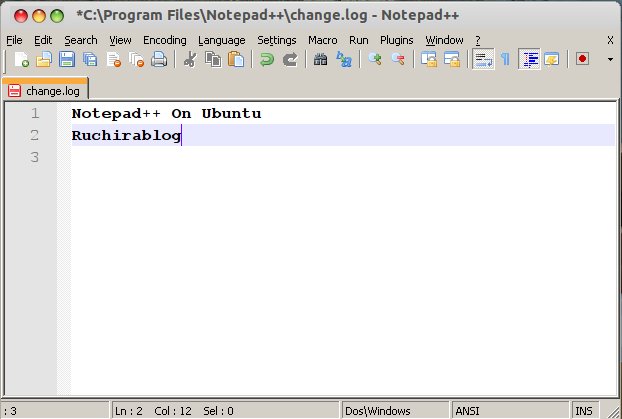
Task: Open the Encoding menu
Action: tap(165, 40)
